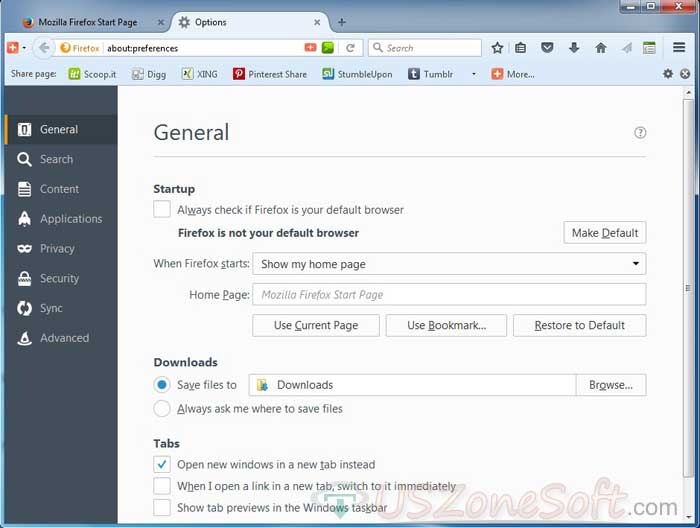Enable always check default browser checkbox
Image resolution: width=700 pixels, height=528 pixels.
coord(162,209)
